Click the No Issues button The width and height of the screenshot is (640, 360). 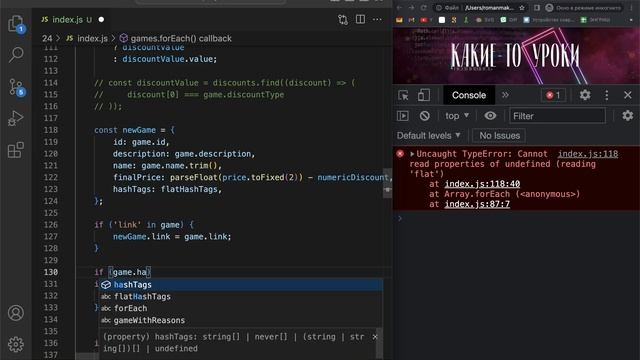pos(499,136)
